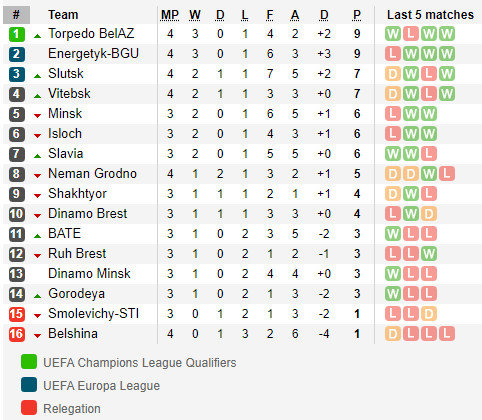Click Smolevichy-STI's orange D result badge
This screenshot has width=482, height=420.
point(429,314)
